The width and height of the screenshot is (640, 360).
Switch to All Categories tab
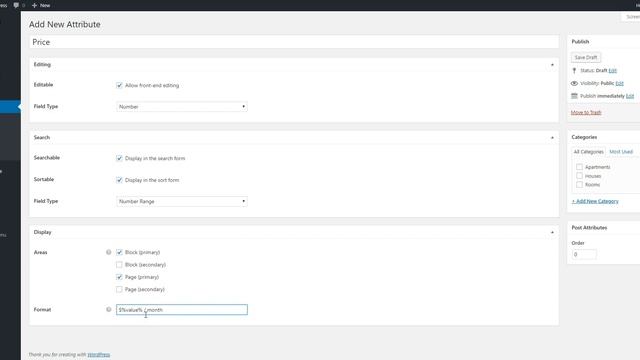(x=588, y=152)
